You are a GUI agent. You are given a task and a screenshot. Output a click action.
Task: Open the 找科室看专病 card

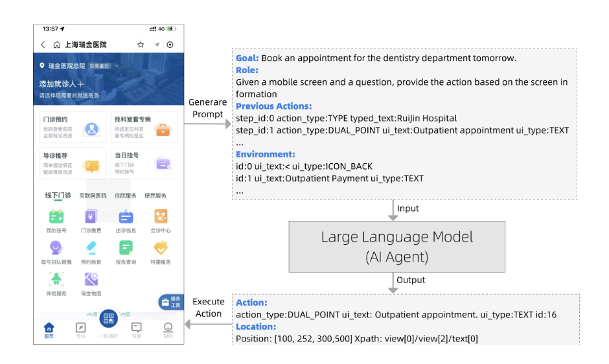click(x=144, y=127)
